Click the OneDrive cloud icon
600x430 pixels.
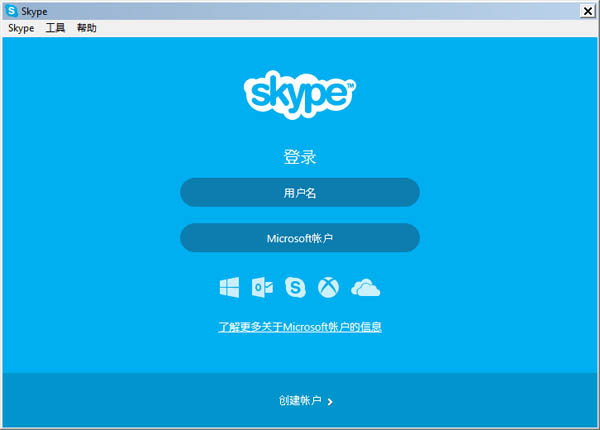365,288
